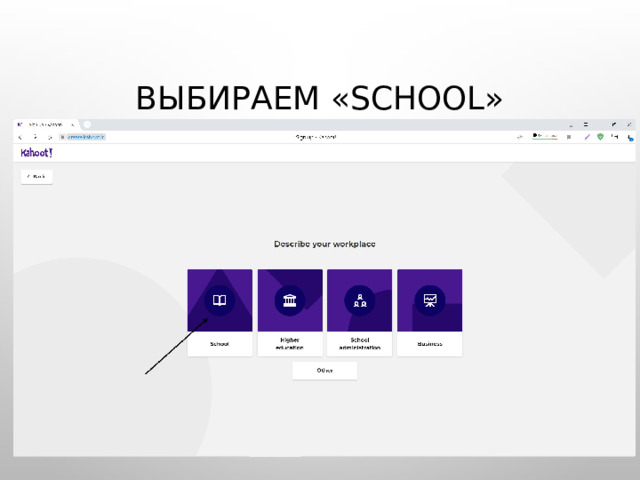
Task: Click the 'Describe your workplace' heading
Action: [x=325, y=244]
